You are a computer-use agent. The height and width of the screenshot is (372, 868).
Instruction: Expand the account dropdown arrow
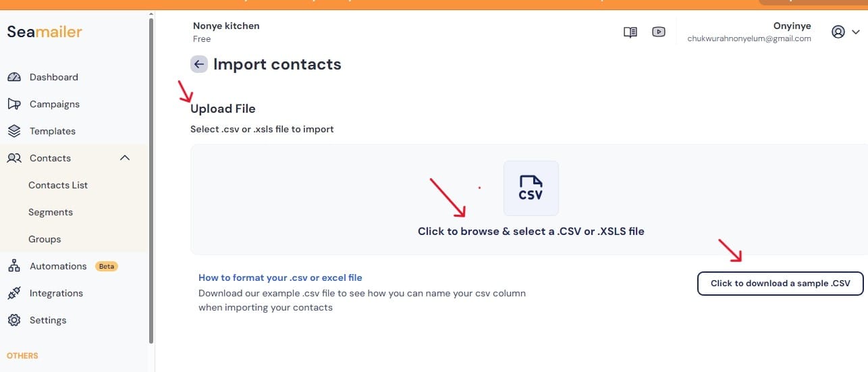[x=856, y=32]
